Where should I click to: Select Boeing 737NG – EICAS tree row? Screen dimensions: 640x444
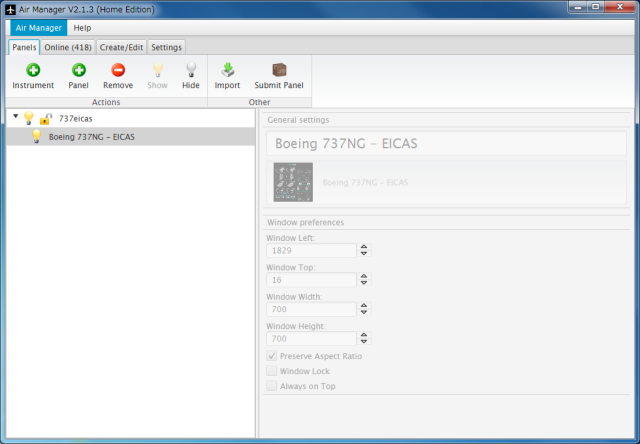pyautogui.click(x=131, y=137)
